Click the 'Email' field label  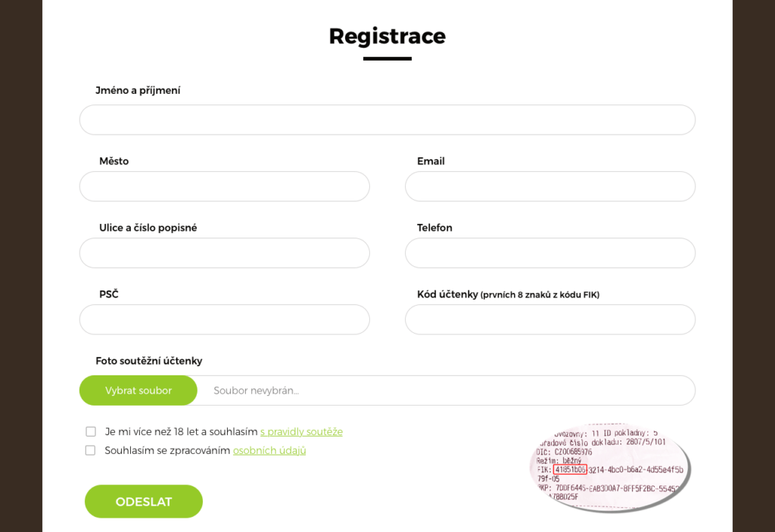pos(431,161)
